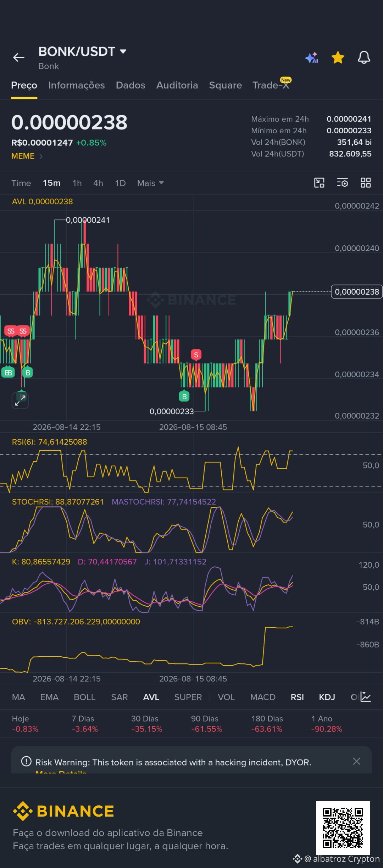Tap the QR code in Binance footer
The width and height of the screenshot is (383, 868).
click(x=343, y=828)
